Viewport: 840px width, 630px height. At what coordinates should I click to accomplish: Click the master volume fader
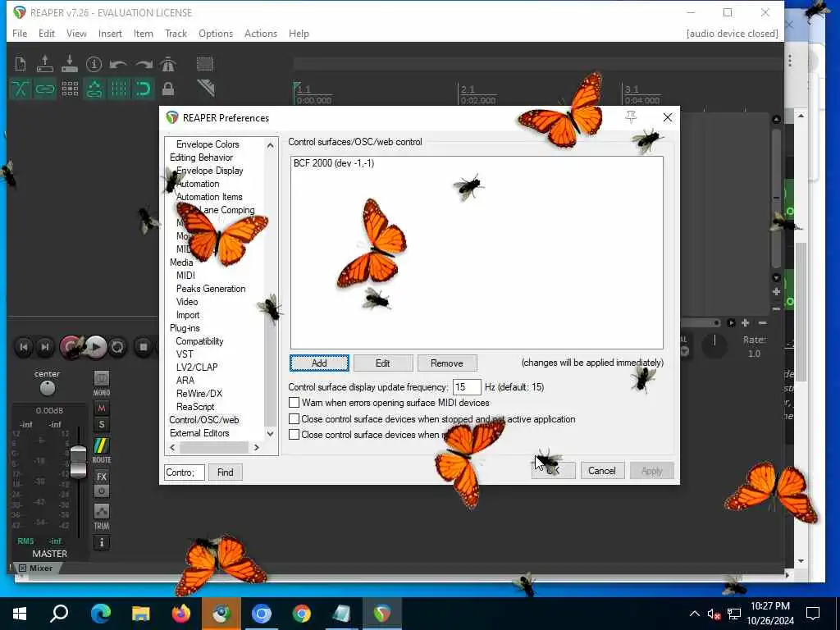click(x=78, y=461)
